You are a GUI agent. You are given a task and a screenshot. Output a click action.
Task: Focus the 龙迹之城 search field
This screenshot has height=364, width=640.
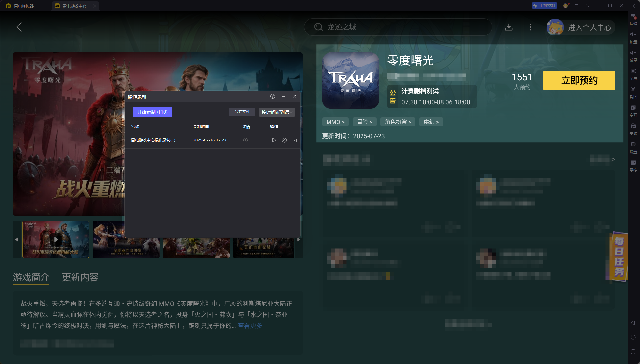point(398,27)
